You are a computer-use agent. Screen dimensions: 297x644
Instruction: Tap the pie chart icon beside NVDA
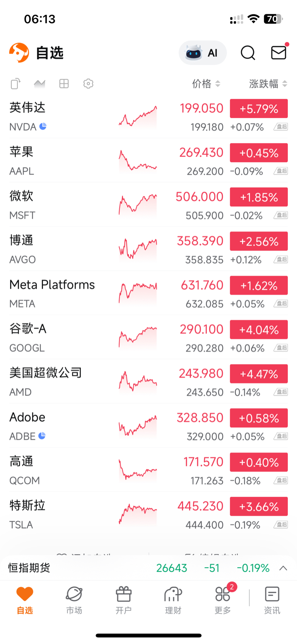pyautogui.click(x=43, y=126)
